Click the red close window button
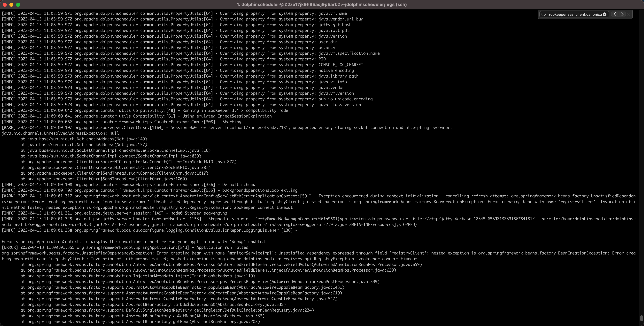Screen dimensions: 644x326 [5, 5]
